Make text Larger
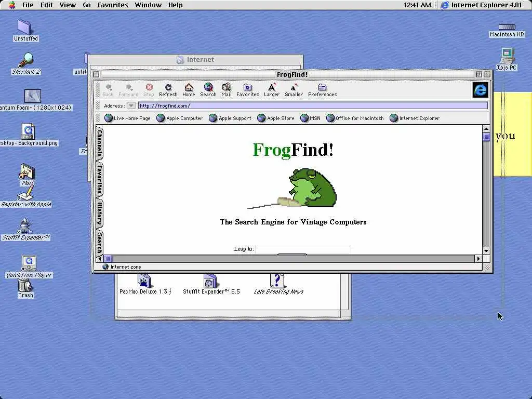The image size is (532, 399). [x=272, y=90]
